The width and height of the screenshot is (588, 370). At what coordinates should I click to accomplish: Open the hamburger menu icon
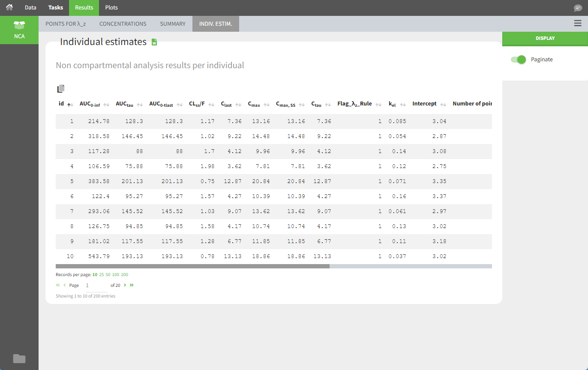point(578,24)
